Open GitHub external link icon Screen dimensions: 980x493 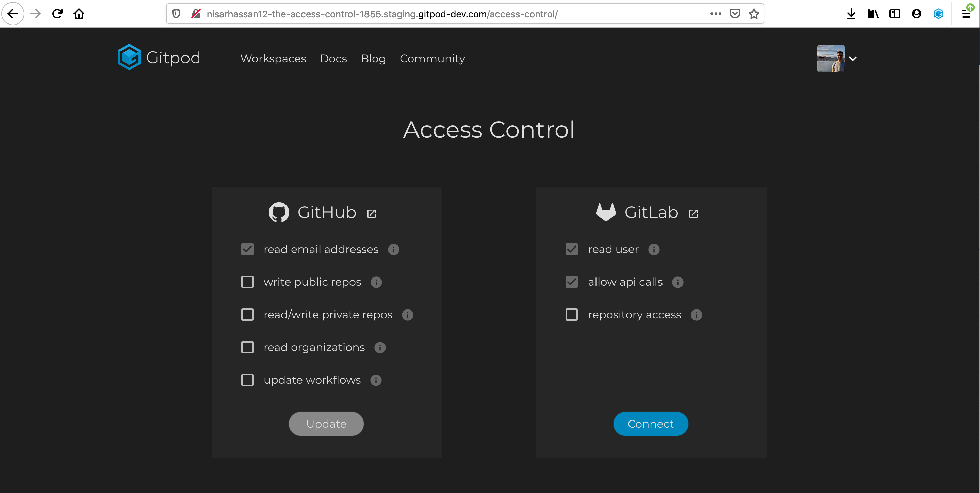click(372, 213)
